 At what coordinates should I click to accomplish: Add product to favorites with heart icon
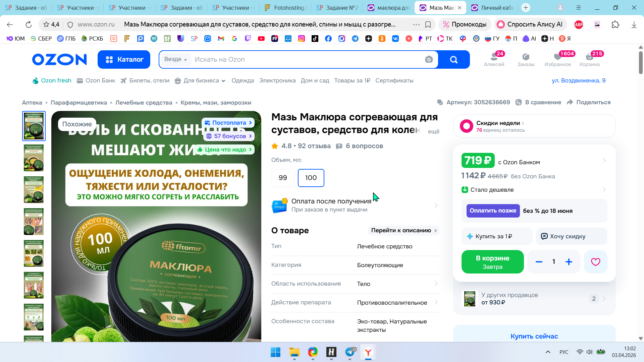click(595, 262)
